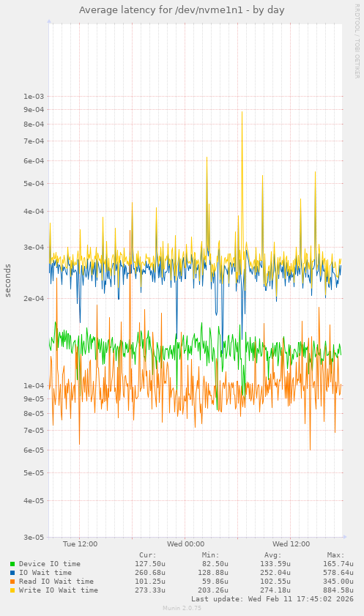The image size is (364, 616).
Task: Select the 'IO Wait time' legend label
Action: tap(45, 572)
